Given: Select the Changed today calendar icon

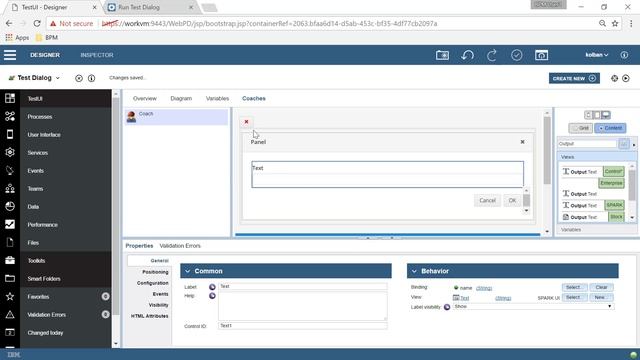Looking at the screenshot, I should coord(10,332).
